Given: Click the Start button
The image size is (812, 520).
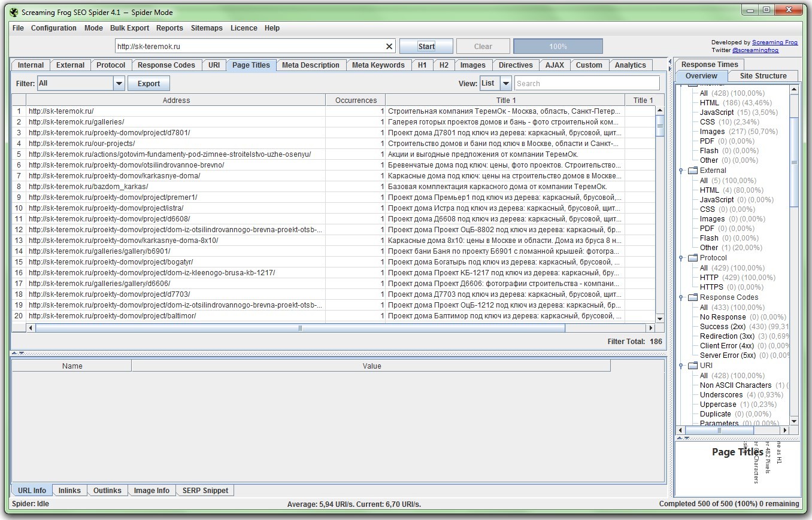Looking at the screenshot, I should pos(426,47).
